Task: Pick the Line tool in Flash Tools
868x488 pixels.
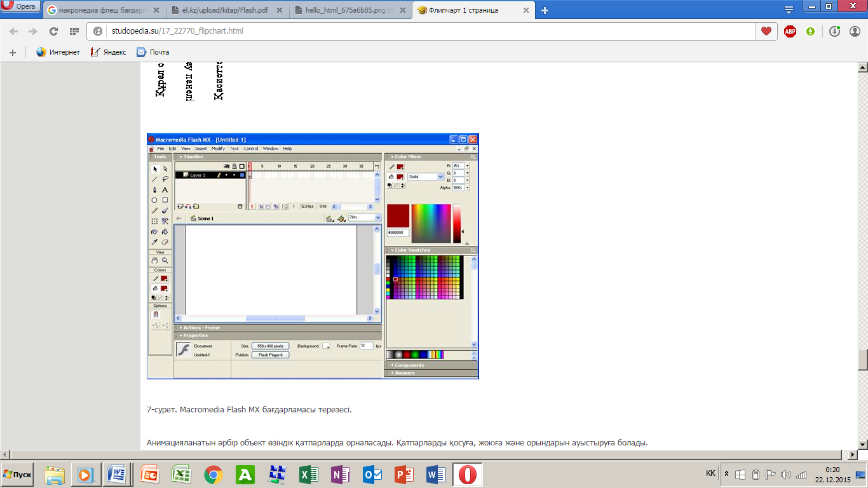Action: tap(154, 179)
